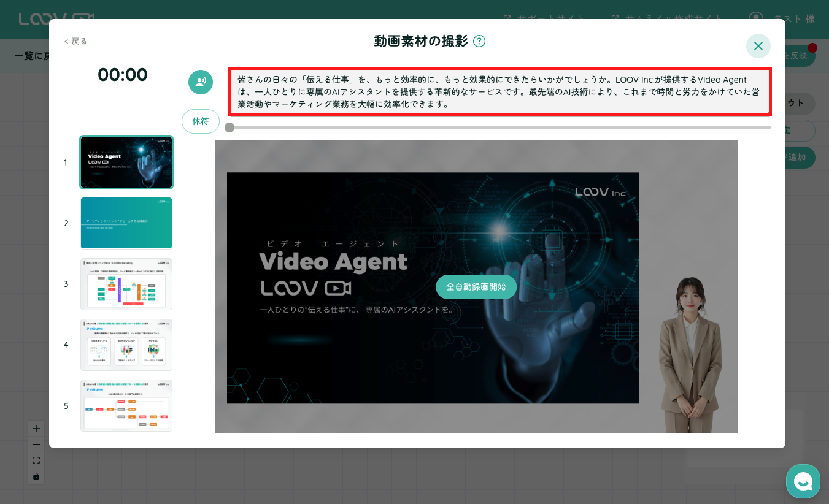
Task: Click 一覧に戻る in the background page
Action: tap(31, 56)
